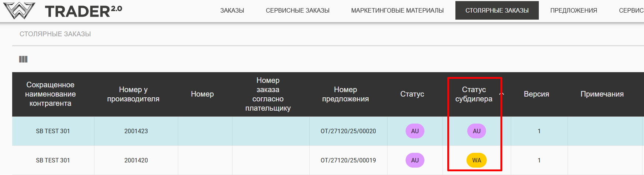Go to Сервисные заказы tab
Viewport: 644px width, 175px height.
pyautogui.click(x=297, y=10)
